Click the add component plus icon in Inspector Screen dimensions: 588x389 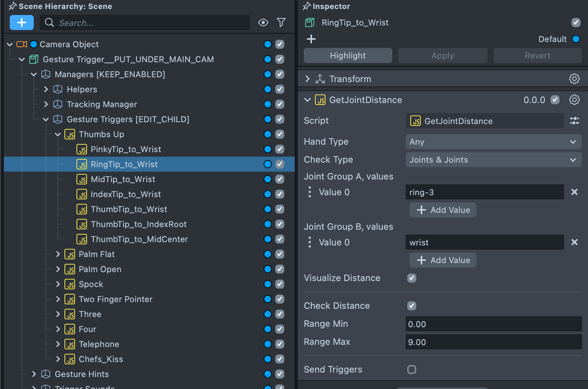point(311,39)
